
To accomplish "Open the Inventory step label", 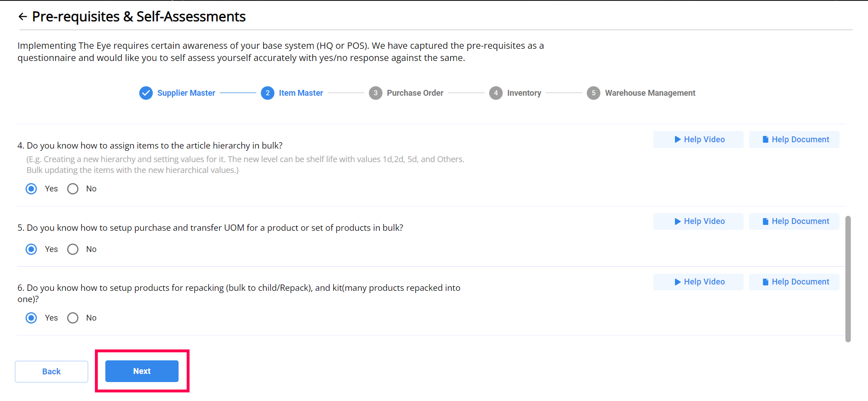I will pyautogui.click(x=524, y=93).
